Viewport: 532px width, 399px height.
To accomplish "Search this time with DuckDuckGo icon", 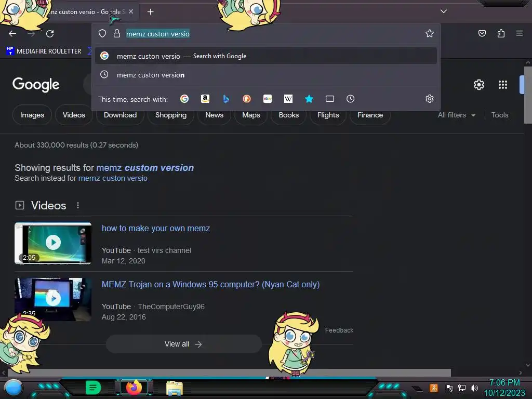I will click(x=247, y=99).
